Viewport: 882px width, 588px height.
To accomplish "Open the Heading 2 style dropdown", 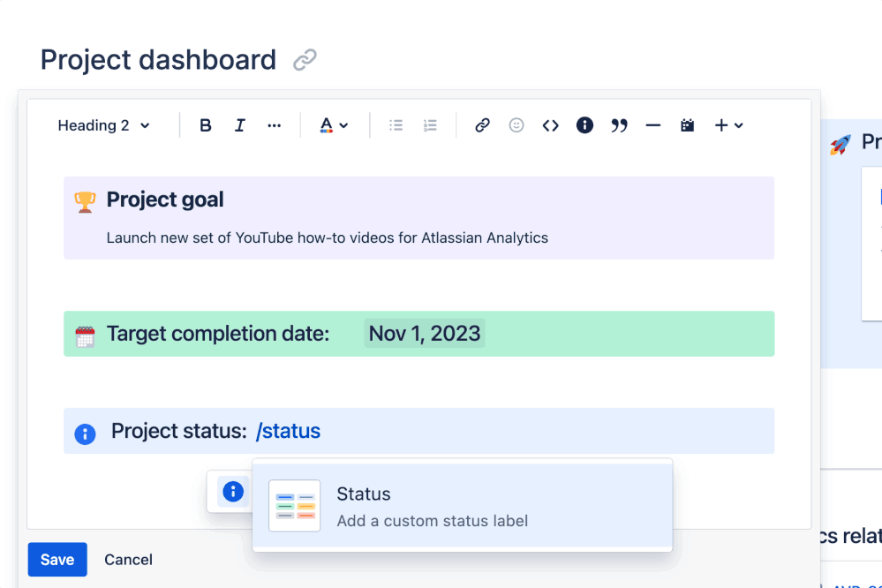I will coord(103,124).
